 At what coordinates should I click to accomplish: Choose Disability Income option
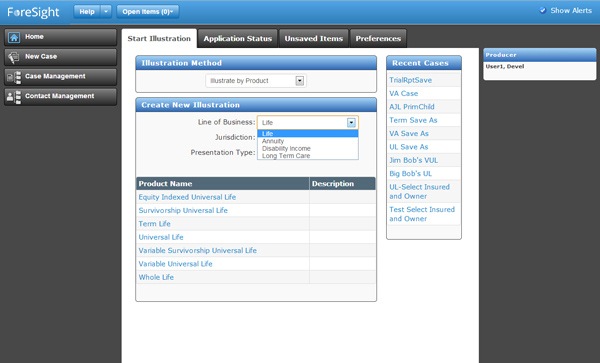(286, 148)
